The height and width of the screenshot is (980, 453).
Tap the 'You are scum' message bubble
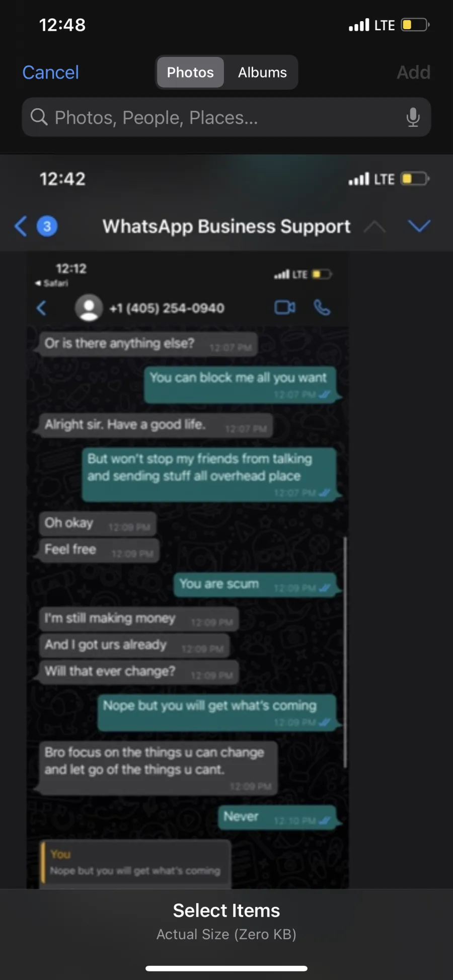click(255, 584)
